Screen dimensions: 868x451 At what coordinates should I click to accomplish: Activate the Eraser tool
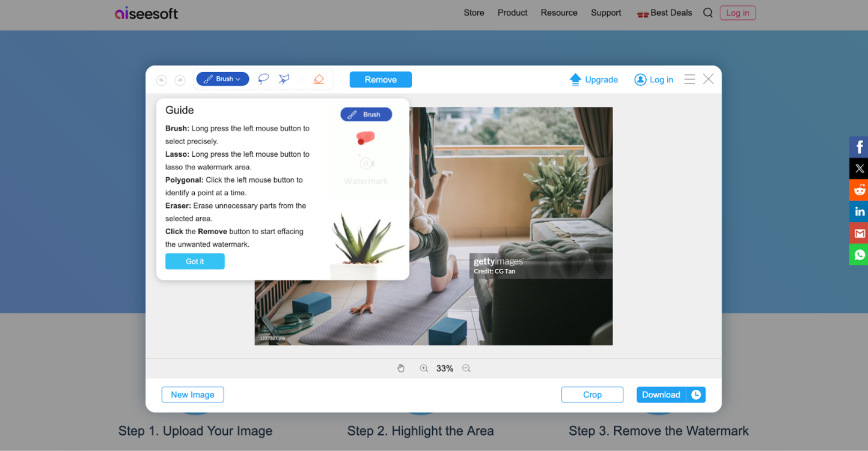tap(318, 79)
